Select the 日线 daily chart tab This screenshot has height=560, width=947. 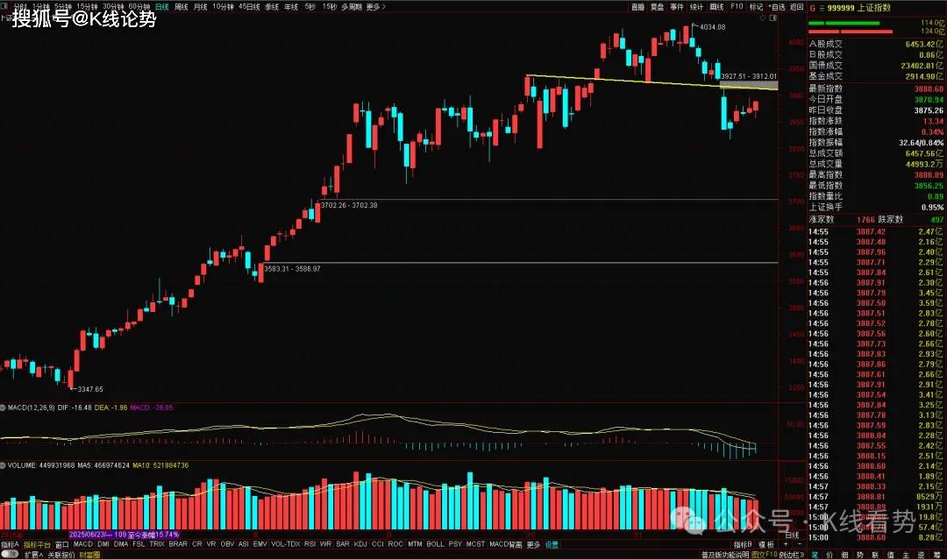coord(162,7)
